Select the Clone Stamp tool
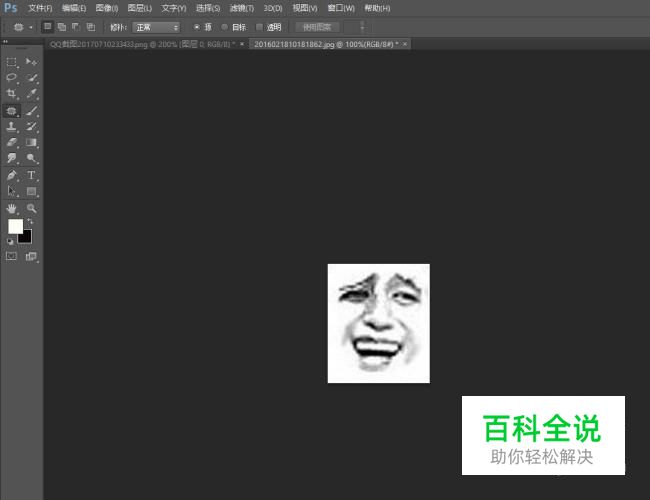The width and height of the screenshot is (650, 500). pyautogui.click(x=11, y=126)
